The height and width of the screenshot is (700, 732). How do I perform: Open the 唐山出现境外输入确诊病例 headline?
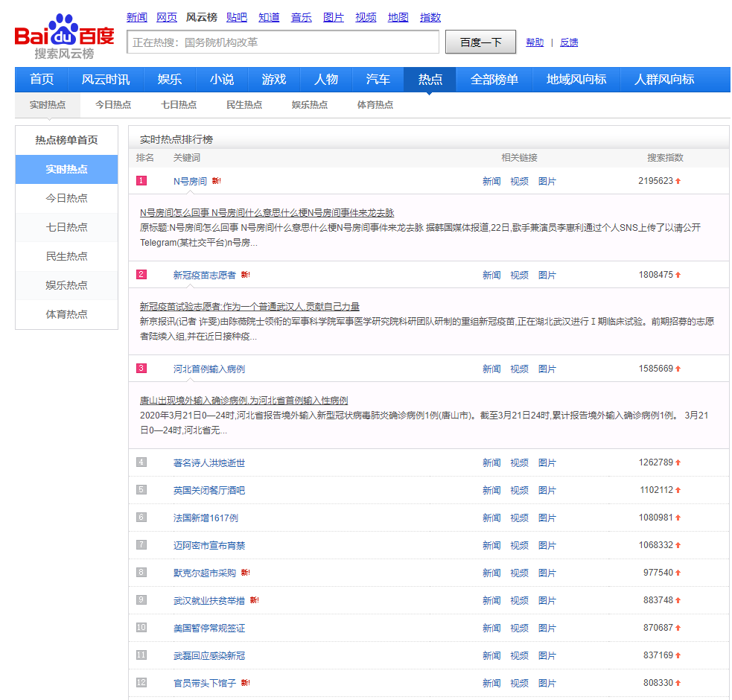coord(244,401)
